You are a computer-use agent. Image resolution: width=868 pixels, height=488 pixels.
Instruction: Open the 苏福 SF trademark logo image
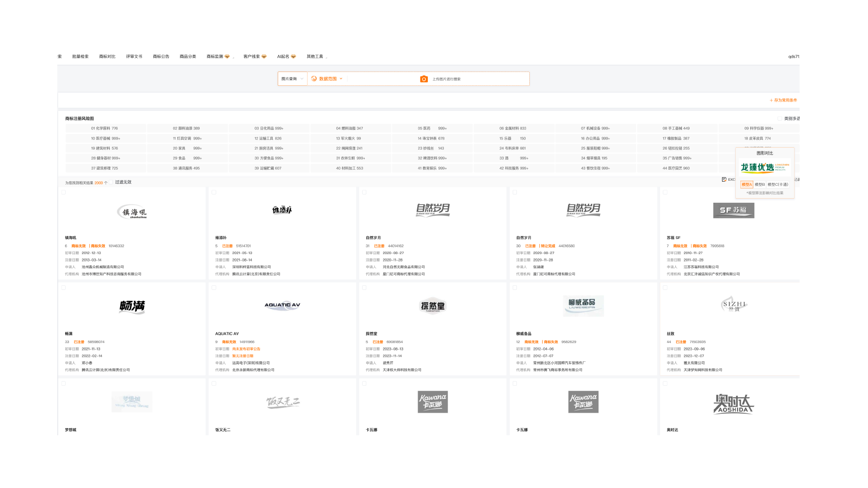pos(734,210)
